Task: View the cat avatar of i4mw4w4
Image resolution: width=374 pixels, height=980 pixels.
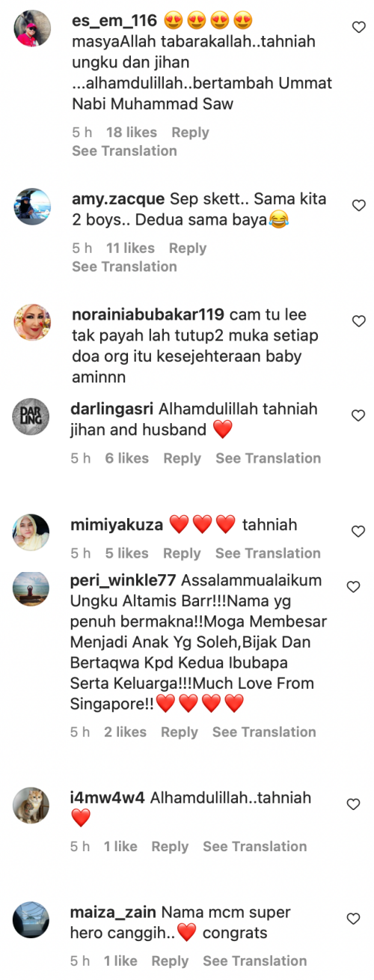Action: pos(31,806)
